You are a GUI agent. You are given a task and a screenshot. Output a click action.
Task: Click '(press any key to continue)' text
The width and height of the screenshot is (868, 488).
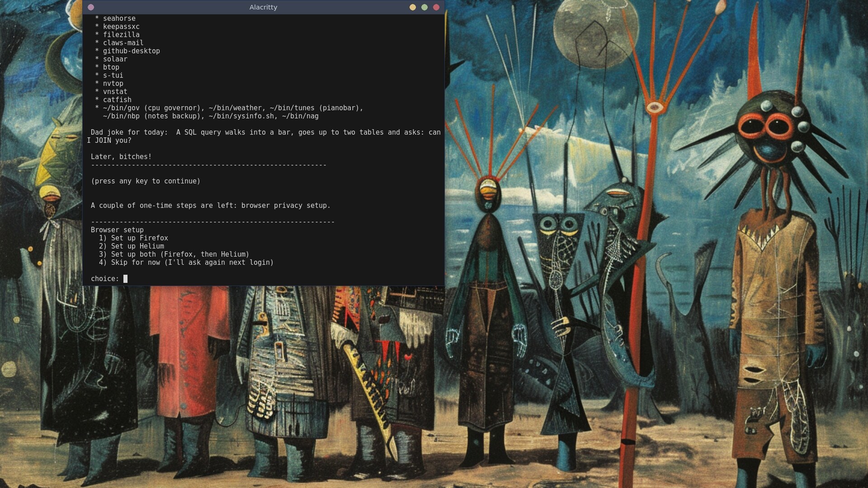[x=146, y=181]
